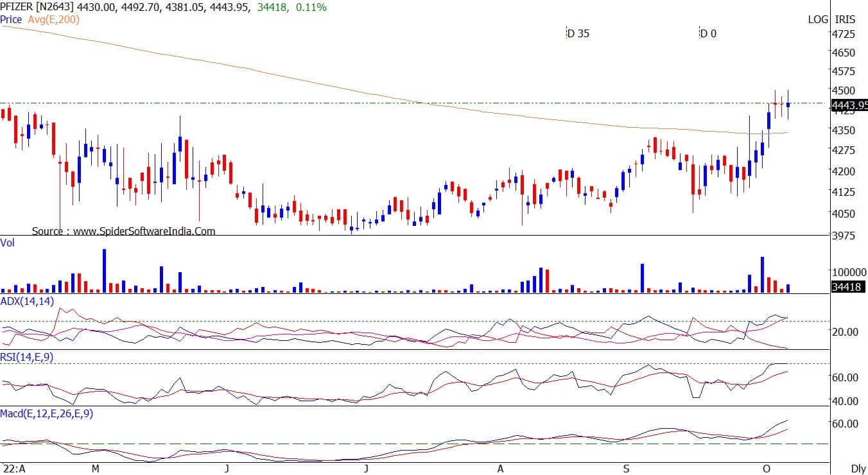Image resolution: width=868 pixels, height=475 pixels.
Task: Select the Macd(E,12,E,26,E,9) indicator label
Action: pos(46,414)
